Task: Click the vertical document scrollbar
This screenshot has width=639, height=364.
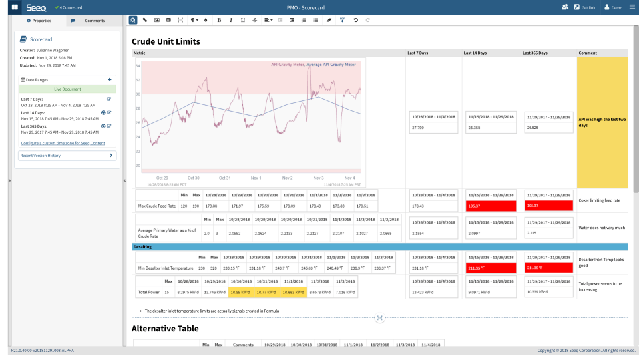Action: (636, 109)
